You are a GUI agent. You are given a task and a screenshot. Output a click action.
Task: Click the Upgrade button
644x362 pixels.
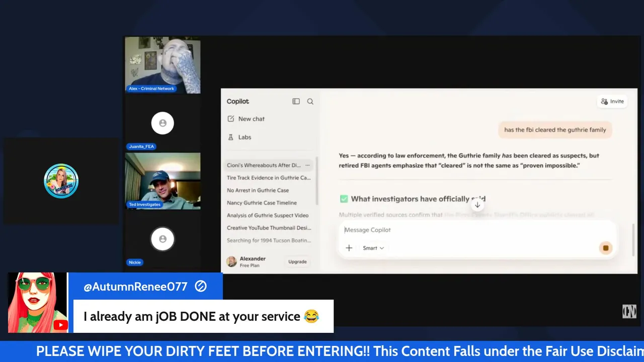coord(297,262)
